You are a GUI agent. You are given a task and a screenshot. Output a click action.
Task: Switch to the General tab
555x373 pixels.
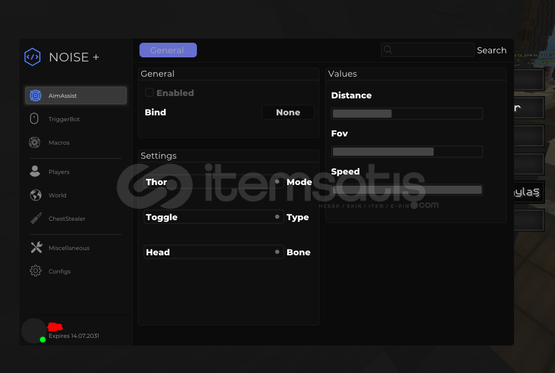[x=168, y=50]
